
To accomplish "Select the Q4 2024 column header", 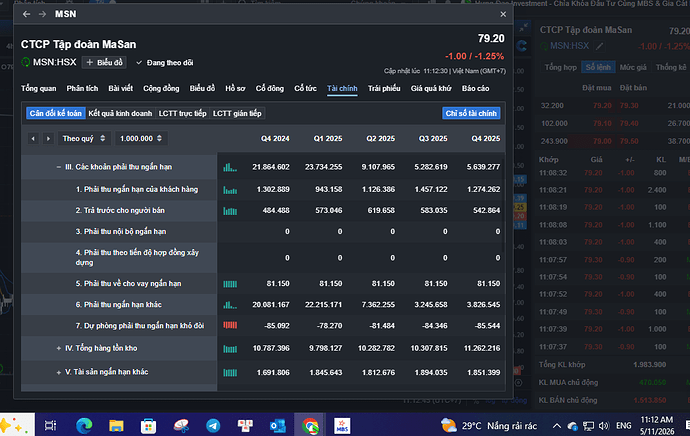I will tap(275, 139).
